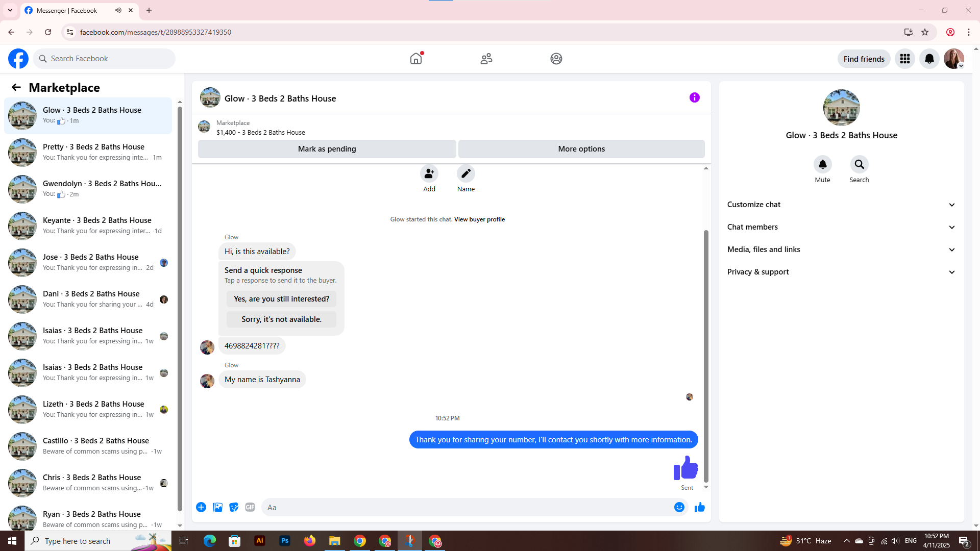Expand the Customize chat section
The width and height of the screenshot is (980, 551).
coord(842,205)
